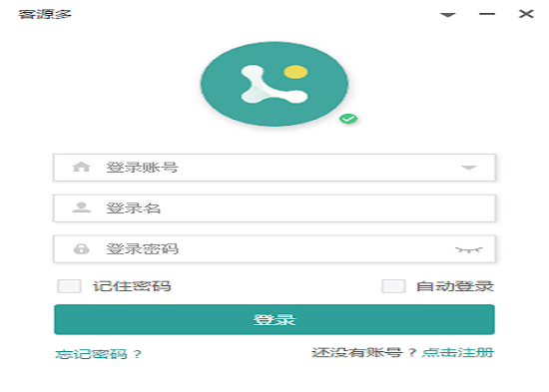This screenshot has height=392, width=549.
Task: Focus the 登录账号 input field
Action: pyautogui.click(x=274, y=168)
